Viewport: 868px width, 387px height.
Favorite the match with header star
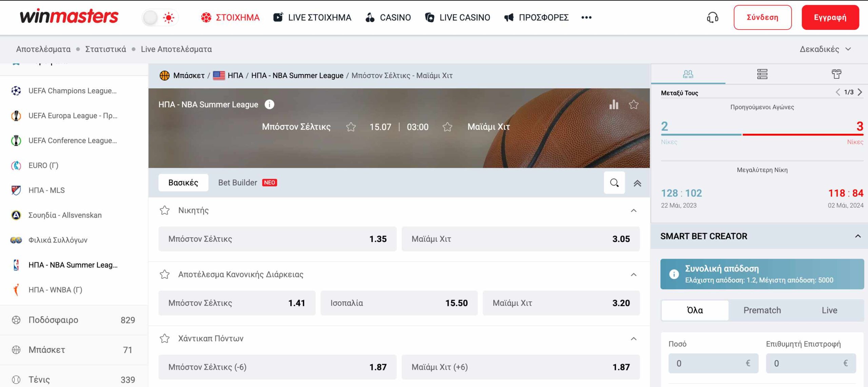633,105
